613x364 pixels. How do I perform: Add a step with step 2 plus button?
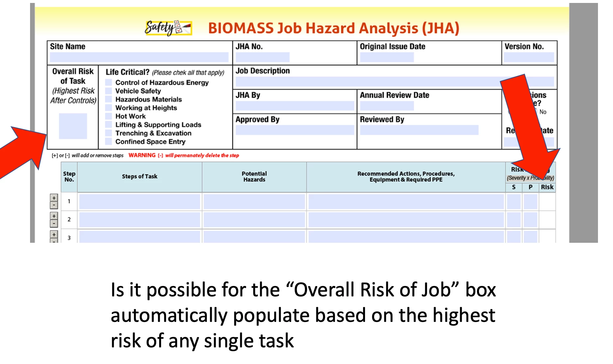(54, 216)
